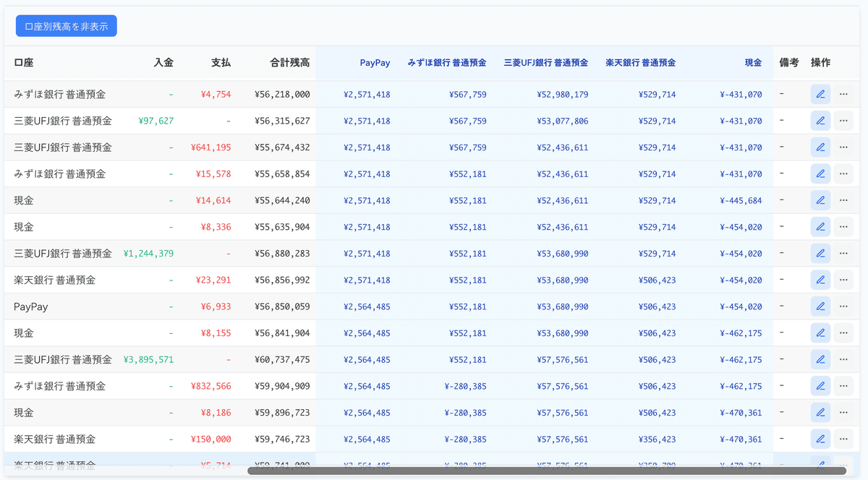Image resolution: width=868 pixels, height=480 pixels.
Task: Select the deposit amount ¥1,244,379
Action: point(148,254)
